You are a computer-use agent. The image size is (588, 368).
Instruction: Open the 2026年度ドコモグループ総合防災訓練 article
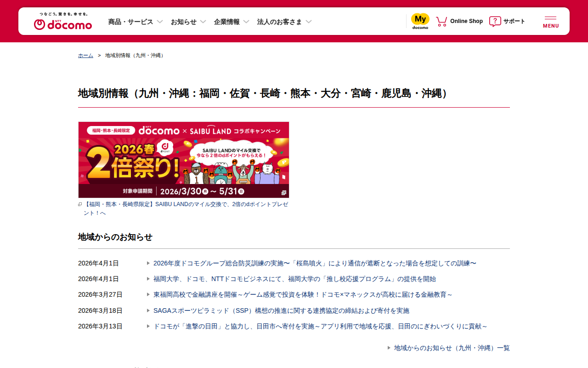tap(315, 263)
